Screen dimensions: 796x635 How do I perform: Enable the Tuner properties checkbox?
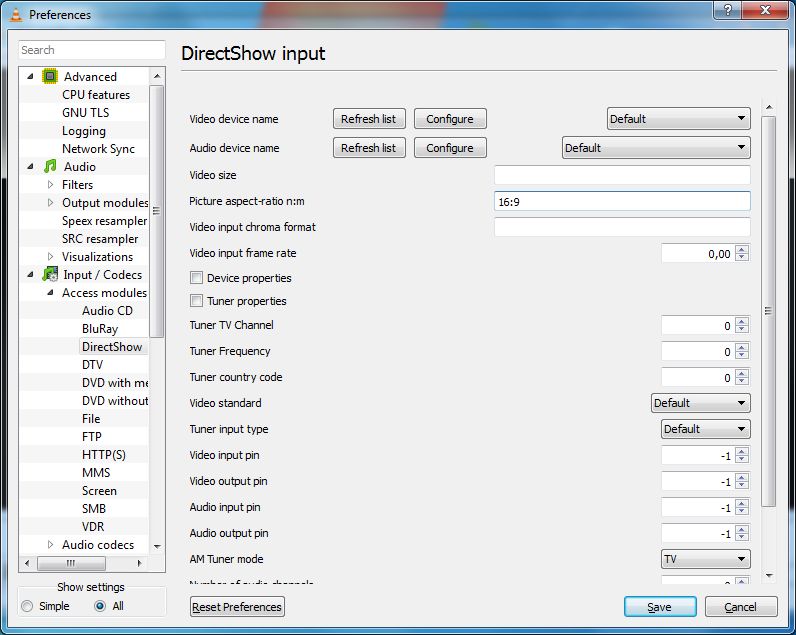click(196, 300)
